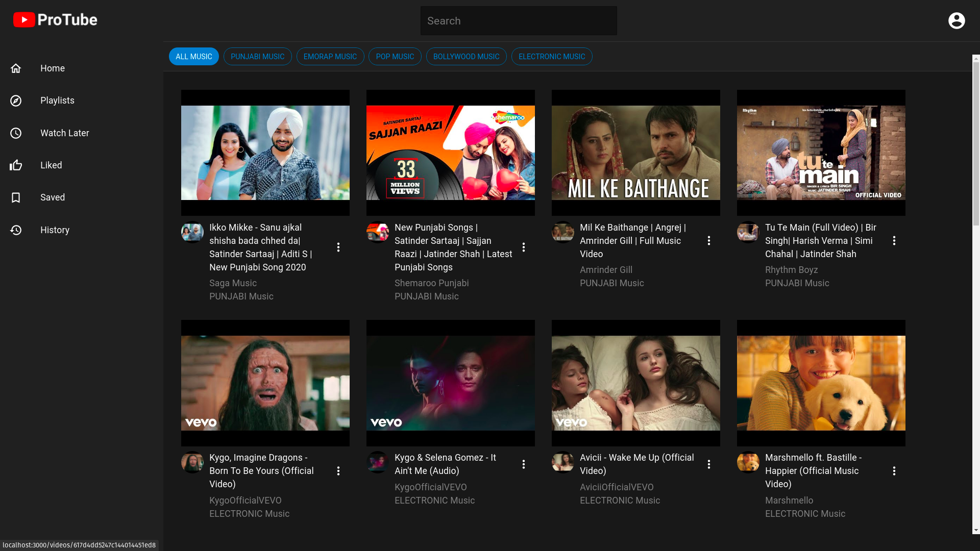
Task: Click the ProTube logo
Action: click(x=55, y=20)
